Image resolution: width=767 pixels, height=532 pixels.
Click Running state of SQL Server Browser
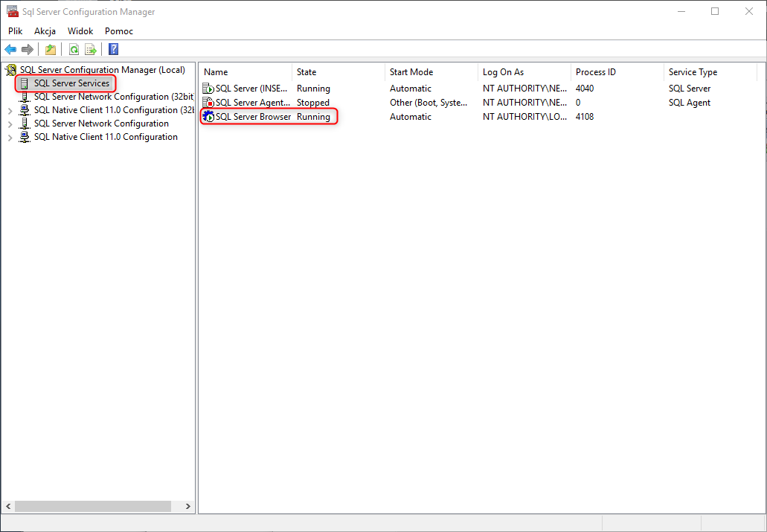click(313, 117)
